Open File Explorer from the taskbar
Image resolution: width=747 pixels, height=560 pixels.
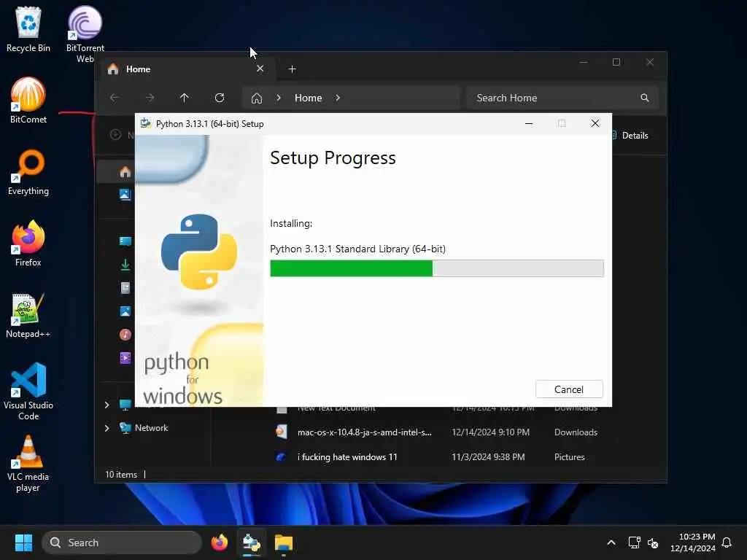tap(284, 542)
